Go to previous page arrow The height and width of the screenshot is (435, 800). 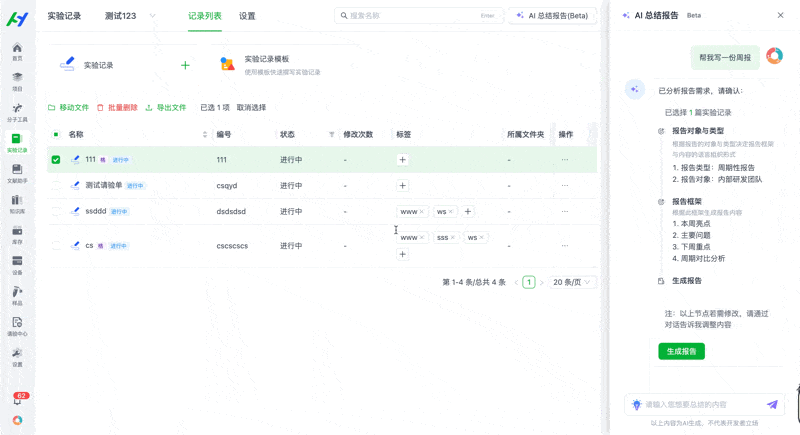pos(516,282)
